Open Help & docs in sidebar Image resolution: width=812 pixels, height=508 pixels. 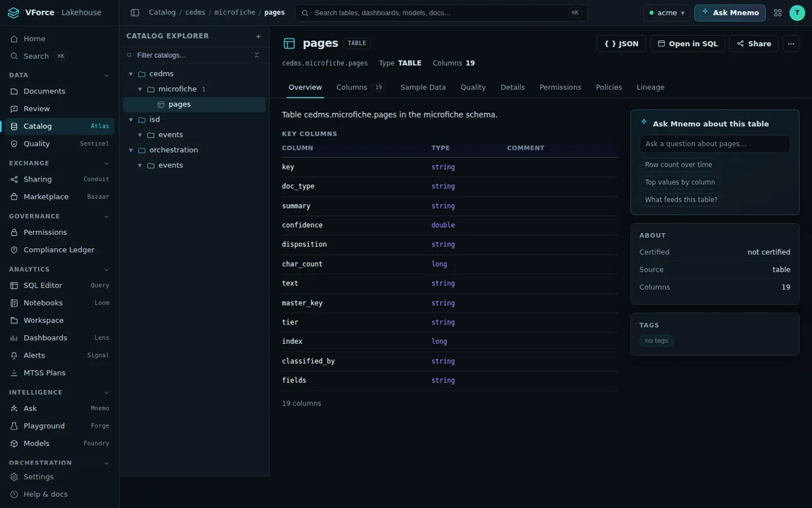tap(60, 494)
